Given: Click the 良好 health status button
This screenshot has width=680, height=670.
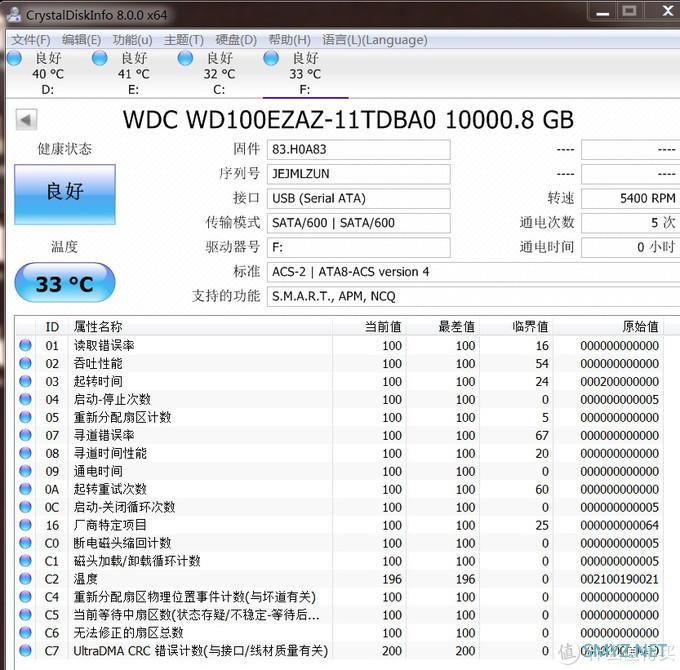Looking at the screenshot, I should (x=65, y=194).
